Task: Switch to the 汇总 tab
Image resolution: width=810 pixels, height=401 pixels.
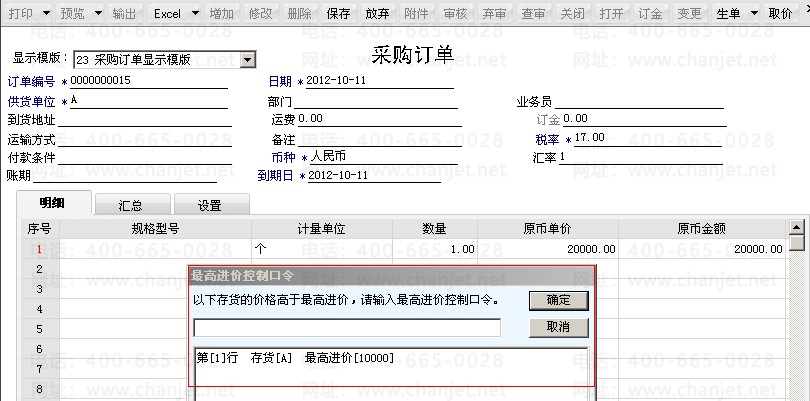Action: [132, 205]
